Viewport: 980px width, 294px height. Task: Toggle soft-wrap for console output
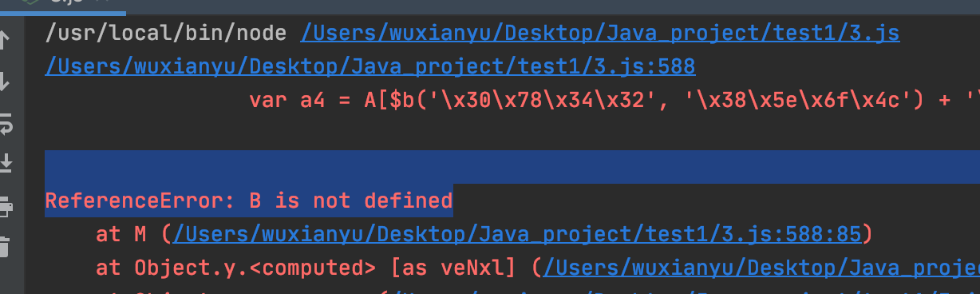5,123
